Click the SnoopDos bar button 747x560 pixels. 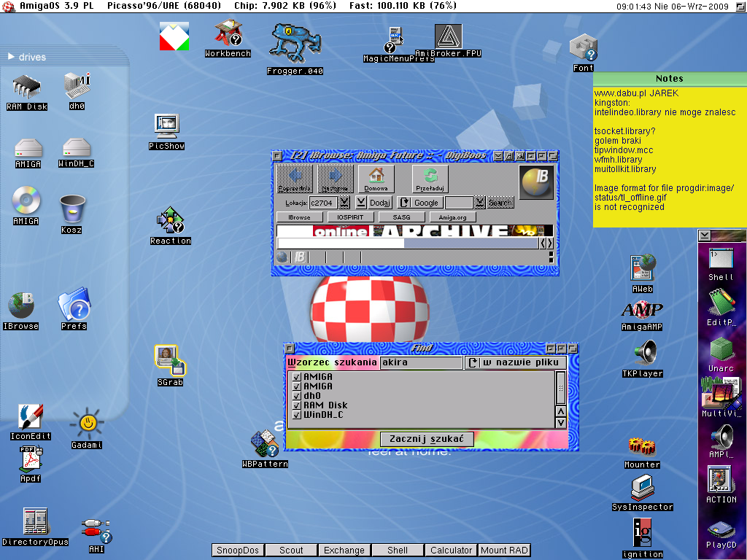(x=238, y=550)
